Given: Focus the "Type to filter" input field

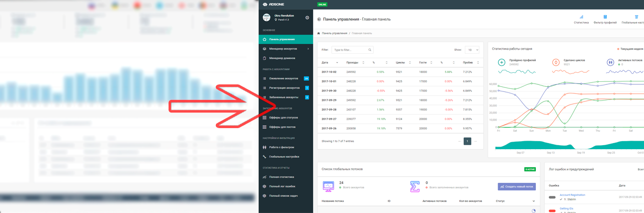Looking at the screenshot, I should click(352, 50).
